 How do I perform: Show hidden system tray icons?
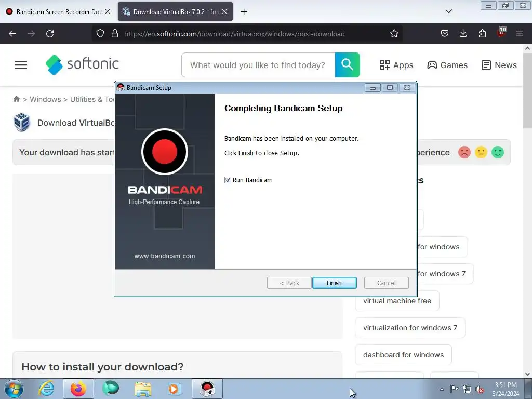[442, 389]
